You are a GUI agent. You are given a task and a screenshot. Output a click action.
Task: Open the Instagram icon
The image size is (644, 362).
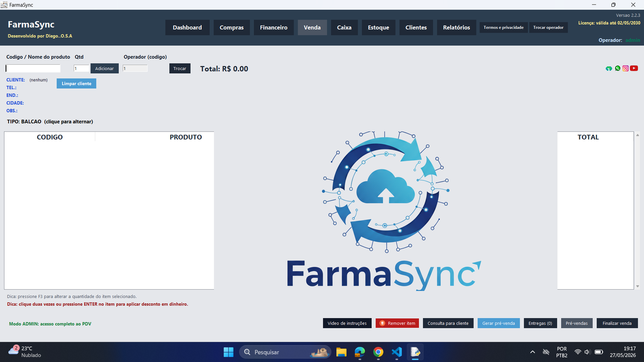(x=625, y=68)
